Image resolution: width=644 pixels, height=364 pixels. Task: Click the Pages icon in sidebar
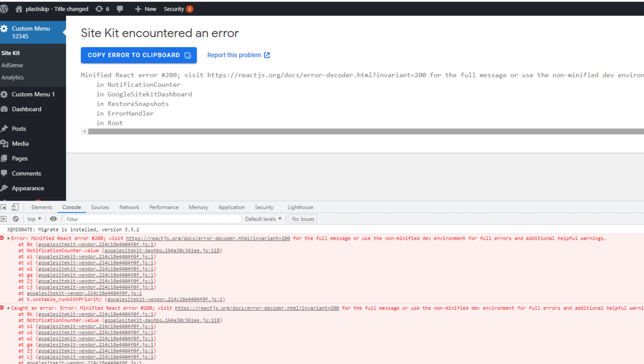(4, 158)
